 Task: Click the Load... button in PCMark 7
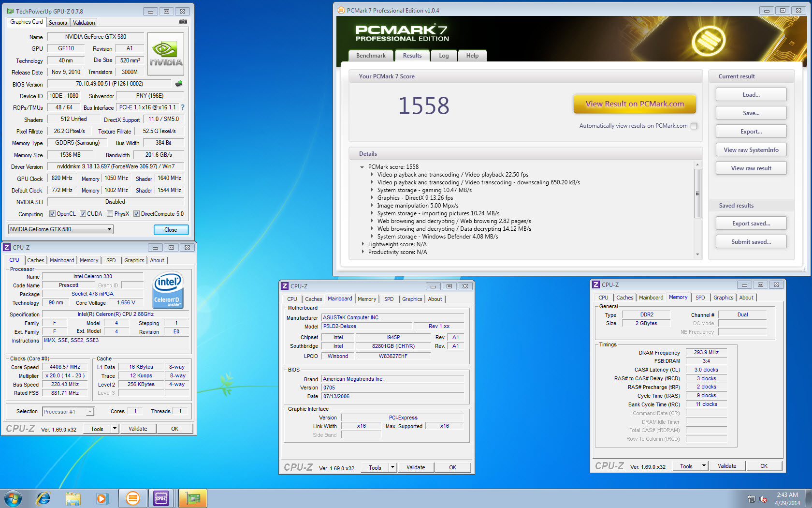(751, 95)
